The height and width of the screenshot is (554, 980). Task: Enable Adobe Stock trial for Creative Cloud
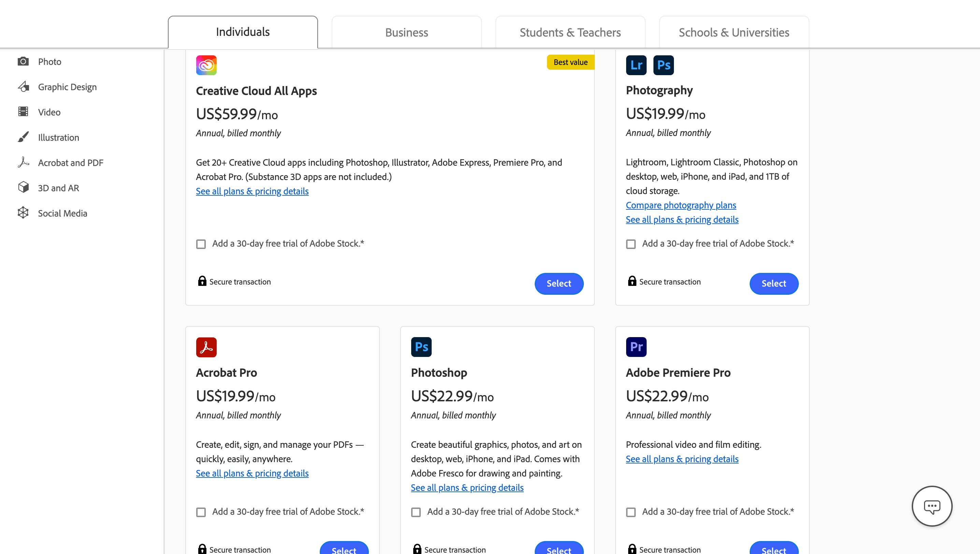[x=201, y=244]
